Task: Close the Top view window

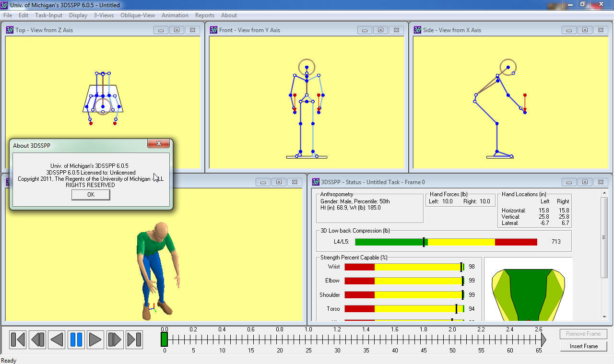Action: (x=192, y=30)
